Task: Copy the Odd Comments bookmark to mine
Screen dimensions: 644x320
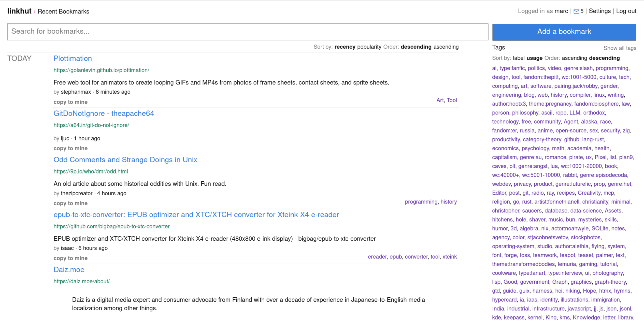Action: (70, 203)
